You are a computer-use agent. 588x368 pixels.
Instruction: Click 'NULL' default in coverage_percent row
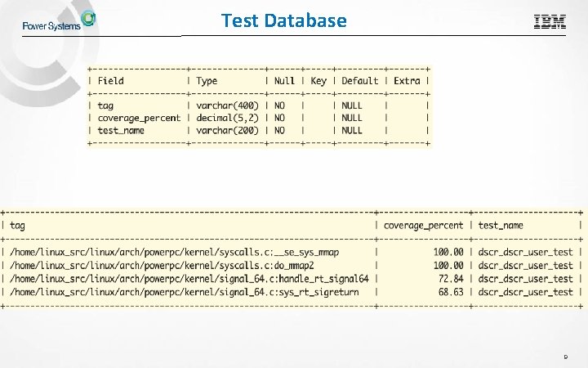(352, 118)
